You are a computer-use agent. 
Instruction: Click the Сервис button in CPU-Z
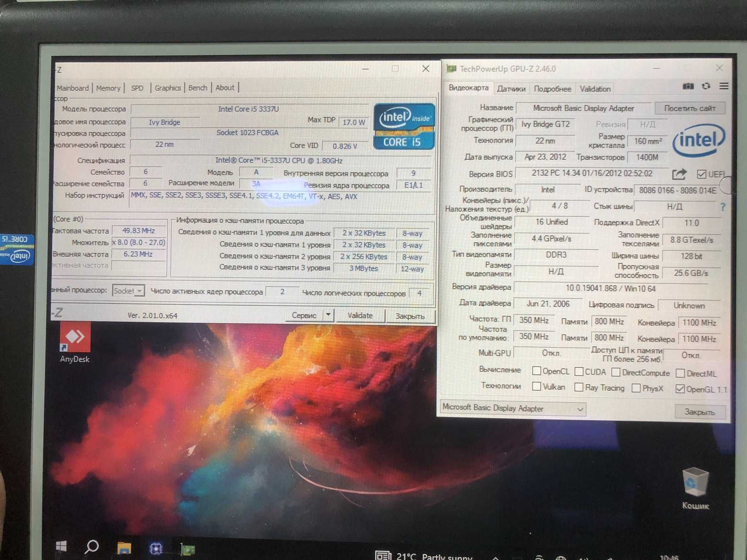click(x=304, y=315)
